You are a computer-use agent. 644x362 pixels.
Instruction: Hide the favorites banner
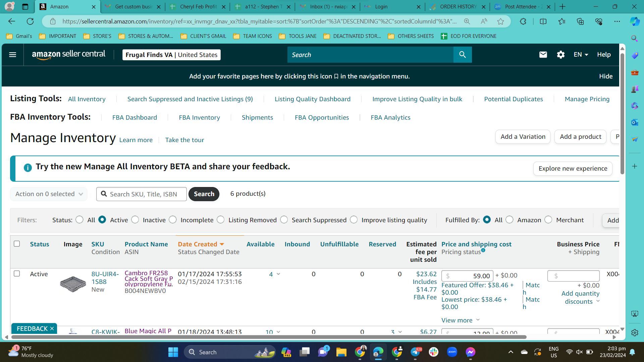(606, 76)
